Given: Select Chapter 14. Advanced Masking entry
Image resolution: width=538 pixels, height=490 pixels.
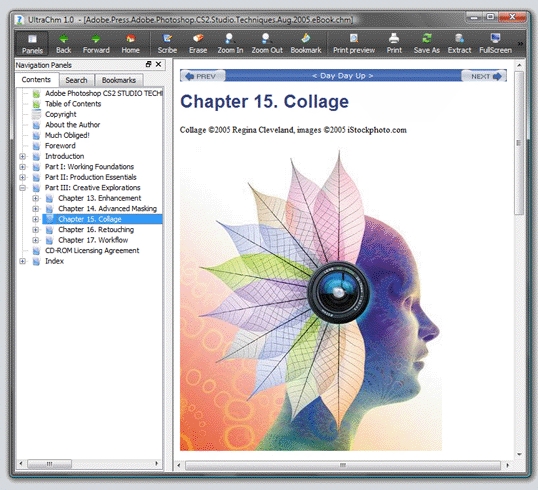Looking at the screenshot, I should (107, 209).
